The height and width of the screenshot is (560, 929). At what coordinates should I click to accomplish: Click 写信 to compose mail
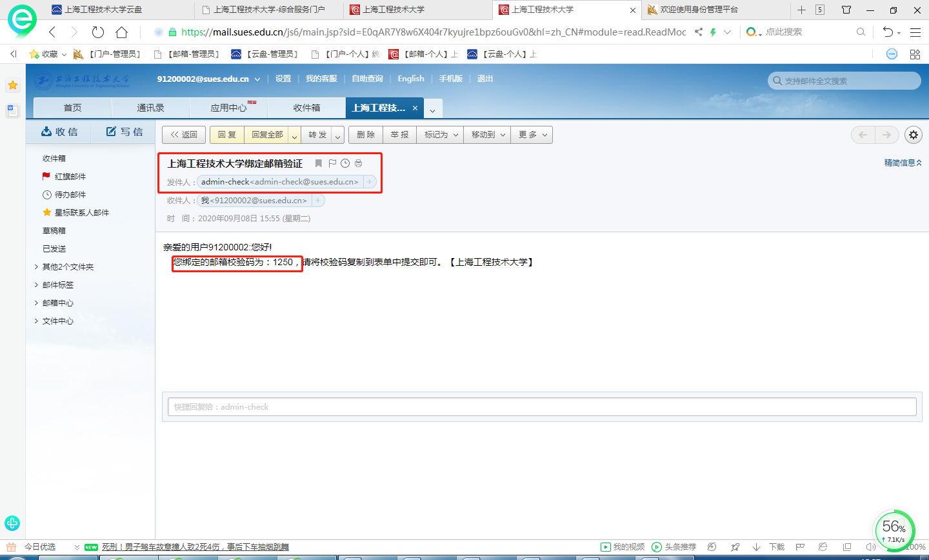tap(125, 132)
